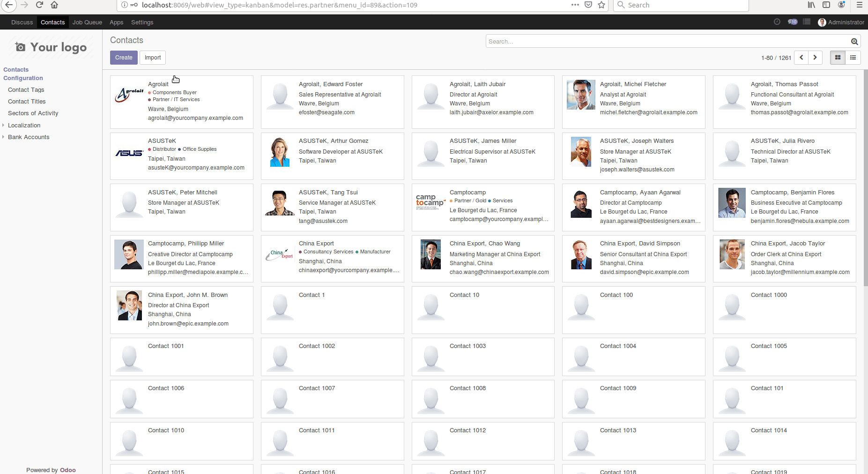Viewport: 868px width, 474px height.
Task: Open ASUSTeK, Julia Rivero card
Action: [x=784, y=156]
